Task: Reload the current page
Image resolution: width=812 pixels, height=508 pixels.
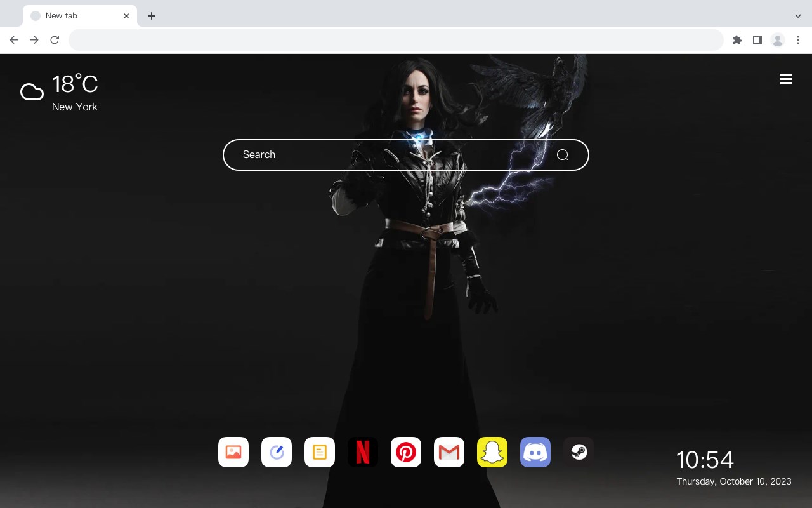Action: click(55, 40)
